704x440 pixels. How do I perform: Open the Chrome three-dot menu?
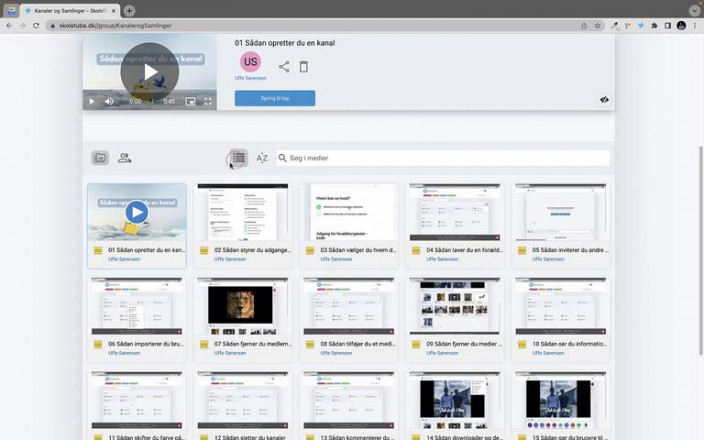tap(695, 26)
